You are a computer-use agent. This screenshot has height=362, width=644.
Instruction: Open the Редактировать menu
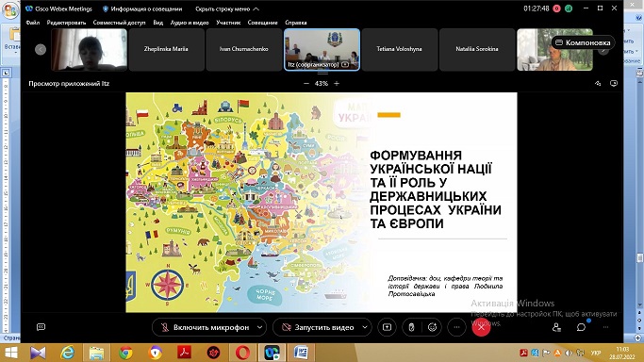(66, 23)
